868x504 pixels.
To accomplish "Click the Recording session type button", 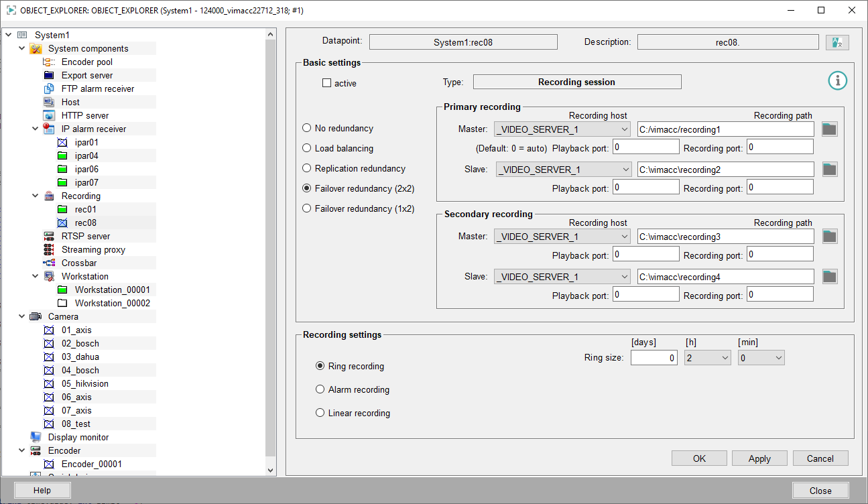I will [x=577, y=82].
